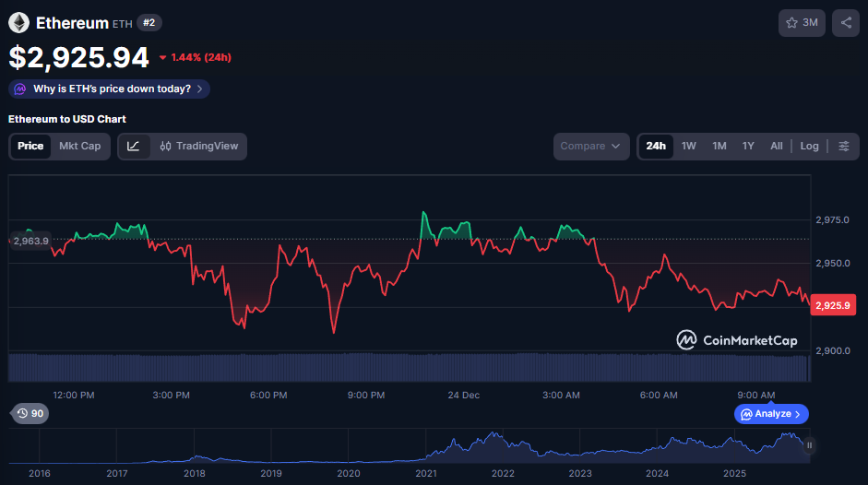Click the Ethereum diamond logo icon

click(18, 23)
